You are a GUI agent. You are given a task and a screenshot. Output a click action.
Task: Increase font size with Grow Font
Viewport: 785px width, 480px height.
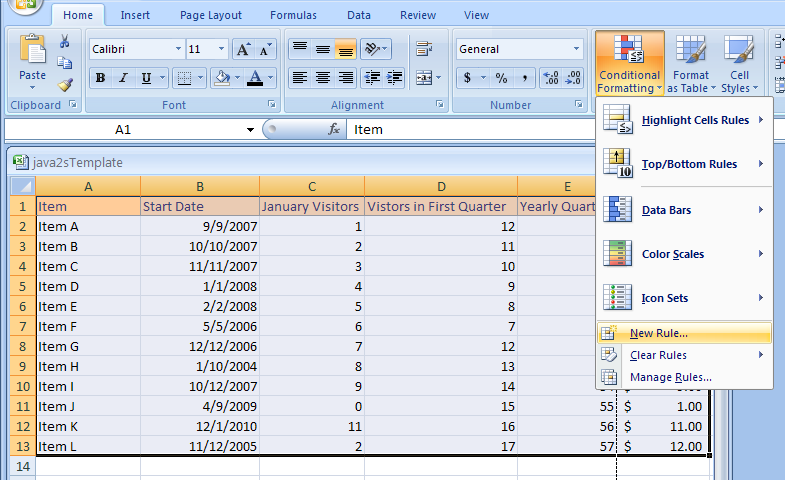click(243, 49)
